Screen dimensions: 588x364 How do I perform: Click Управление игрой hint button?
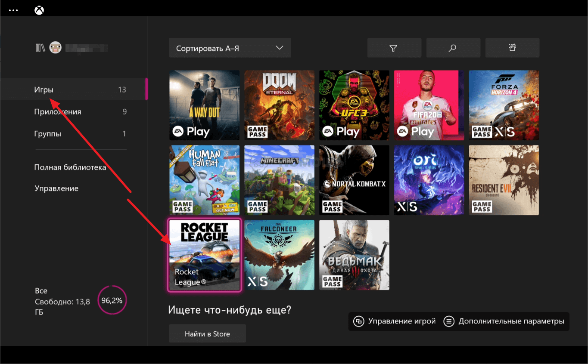395,321
